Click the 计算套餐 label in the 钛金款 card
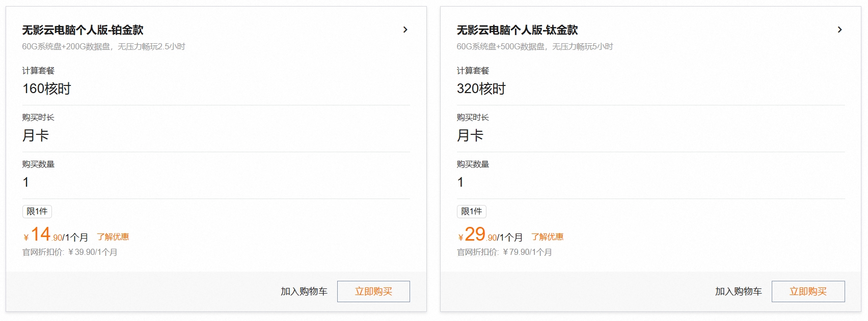Image resolution: width=868 pixels, height=321 pixels. click(473, 71)
